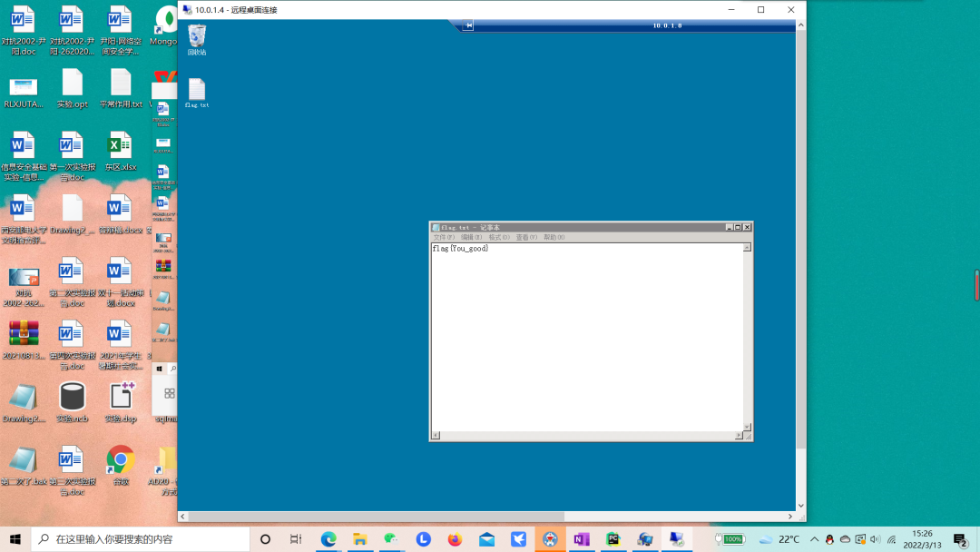Open the 查看(V) menu in Notepad
The width and height of the screenshot is (980, 552).
(526, 238)
